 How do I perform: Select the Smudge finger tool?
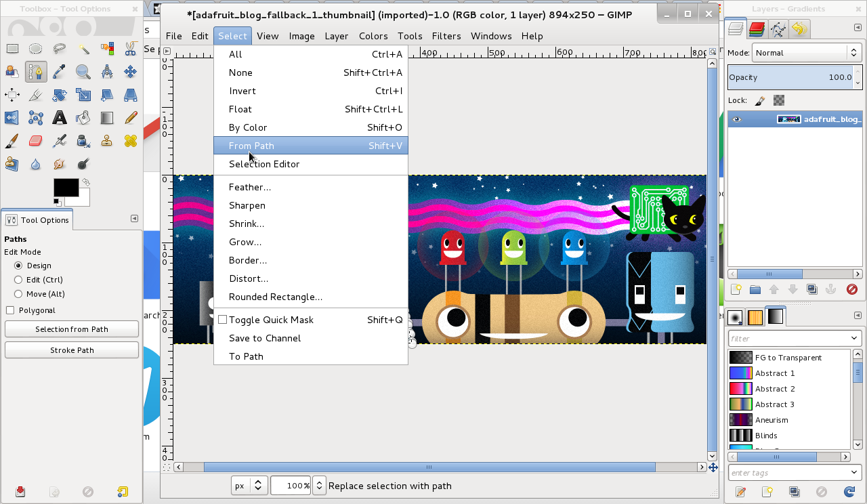pyautogui.click(x=60, y=164)
